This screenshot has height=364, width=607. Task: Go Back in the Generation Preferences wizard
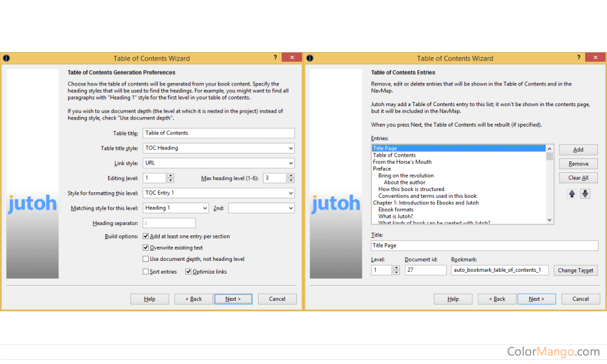[194, 299]
